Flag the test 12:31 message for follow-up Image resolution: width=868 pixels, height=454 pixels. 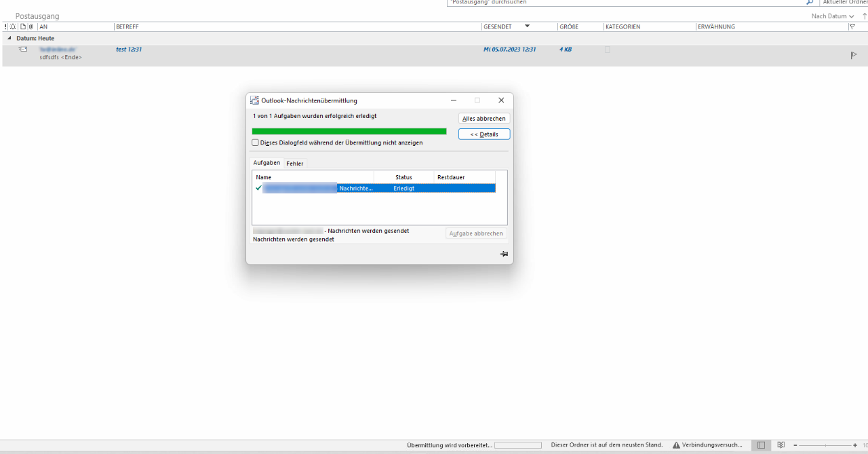[854, 56]
